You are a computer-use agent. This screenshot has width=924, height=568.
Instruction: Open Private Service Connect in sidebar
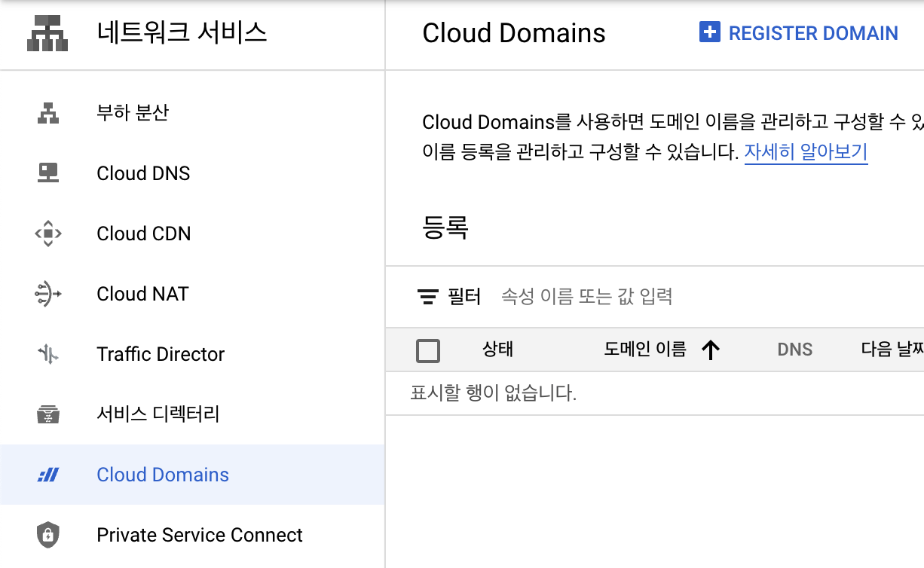click(x=192, y=535)
